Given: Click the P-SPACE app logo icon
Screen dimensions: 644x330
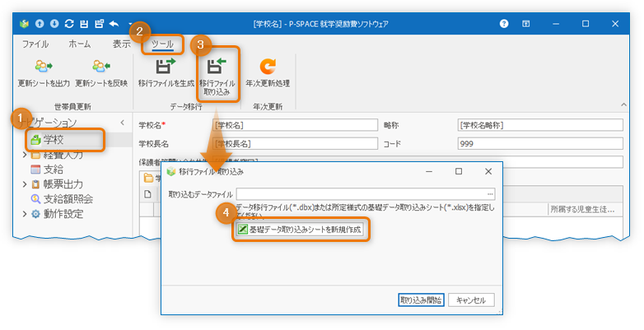Looking at the screenshot, I should pos(24,24).
